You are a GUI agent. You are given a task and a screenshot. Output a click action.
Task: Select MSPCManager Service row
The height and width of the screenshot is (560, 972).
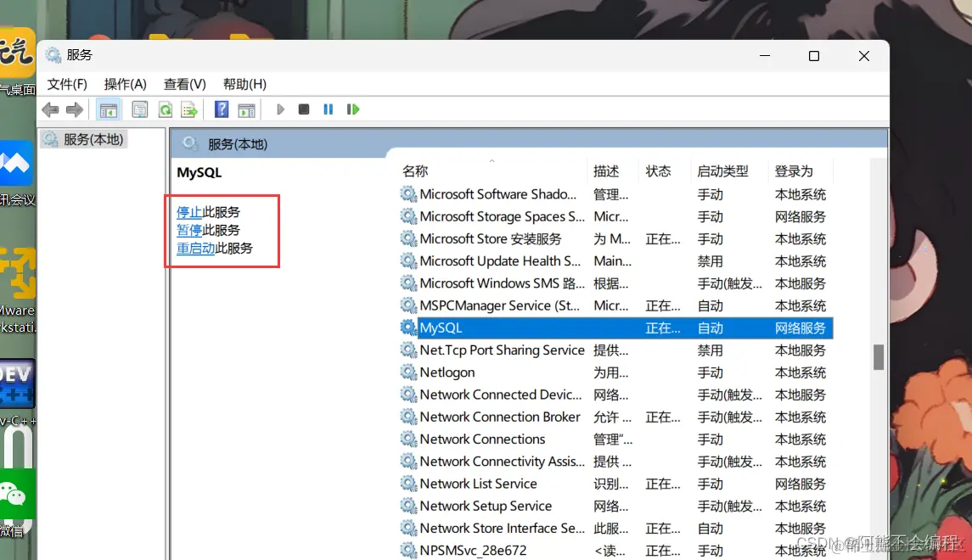coord(615,306)
